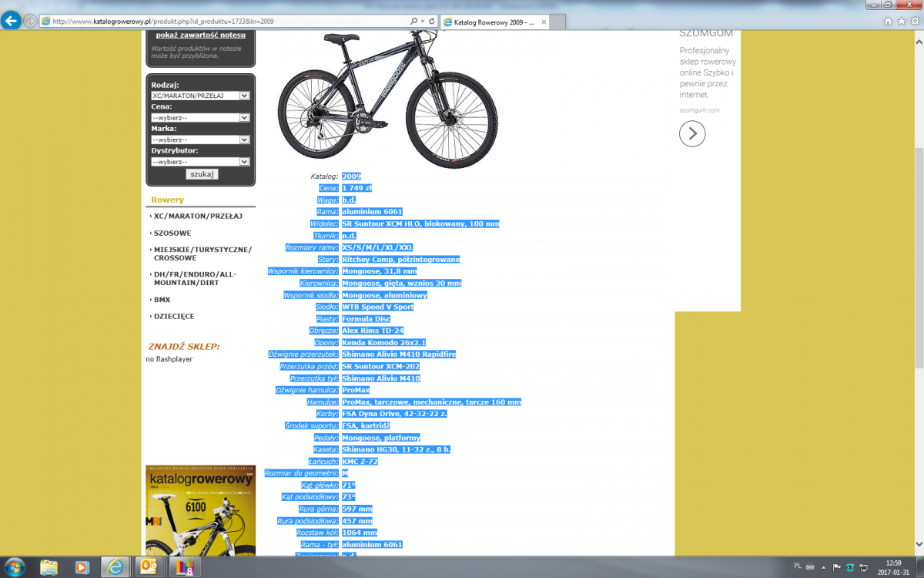Click 'Kenda Komodo 26x2.1' tires value
924x578 pixels.
(384, 342)
